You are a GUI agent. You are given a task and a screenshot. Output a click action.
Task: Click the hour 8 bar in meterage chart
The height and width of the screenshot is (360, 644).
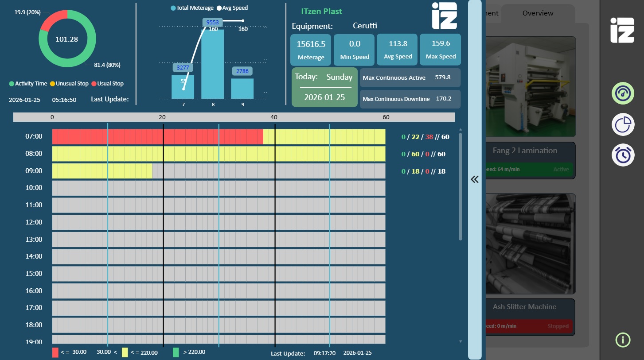coord(213,64)
